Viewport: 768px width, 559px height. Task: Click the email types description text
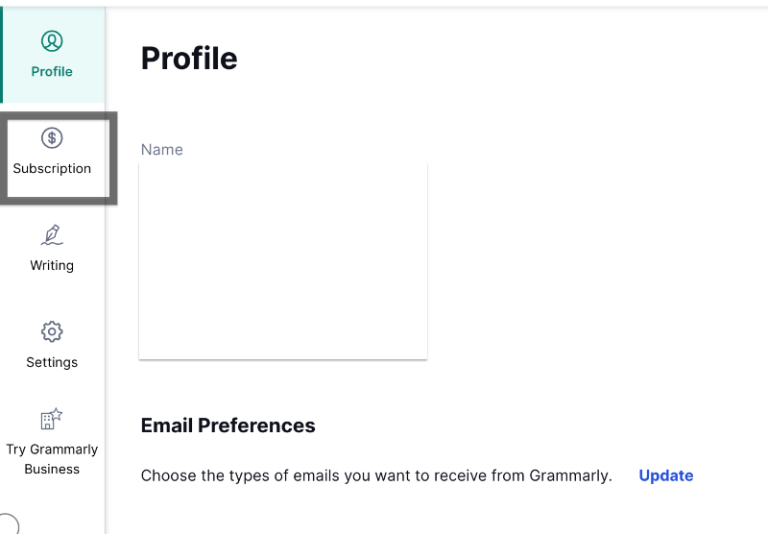click(376, 476)
